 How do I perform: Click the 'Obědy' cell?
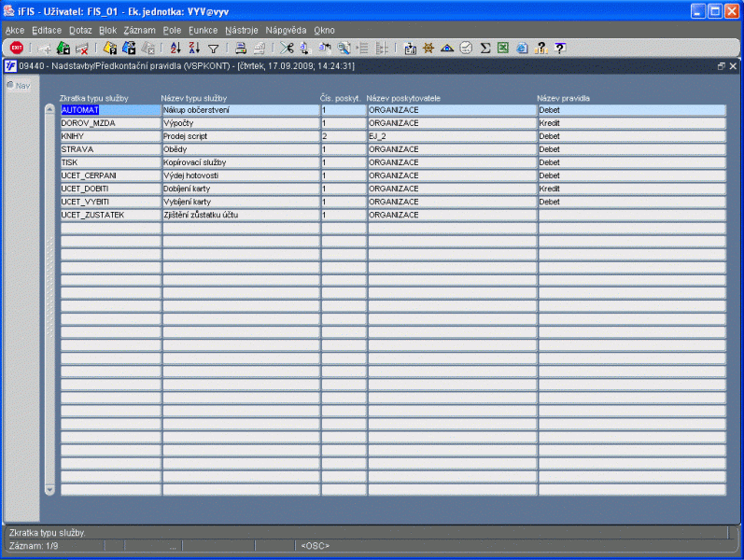coord(241,149)
